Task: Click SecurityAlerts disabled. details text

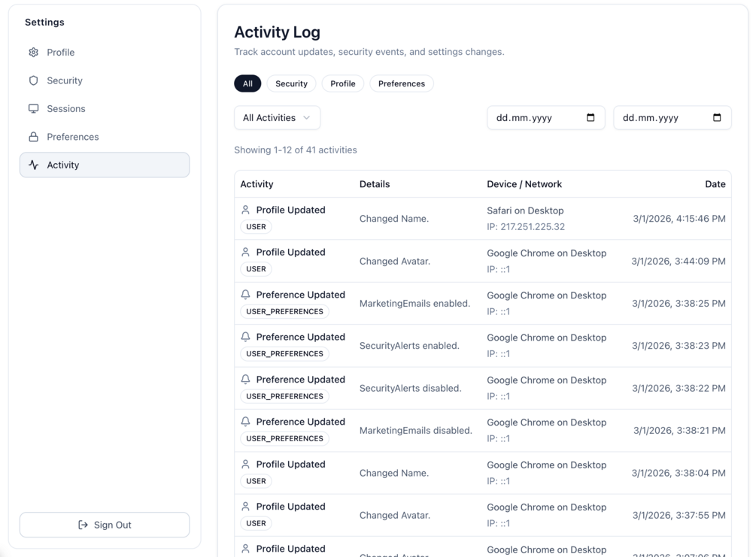Action: coord(410,389)
